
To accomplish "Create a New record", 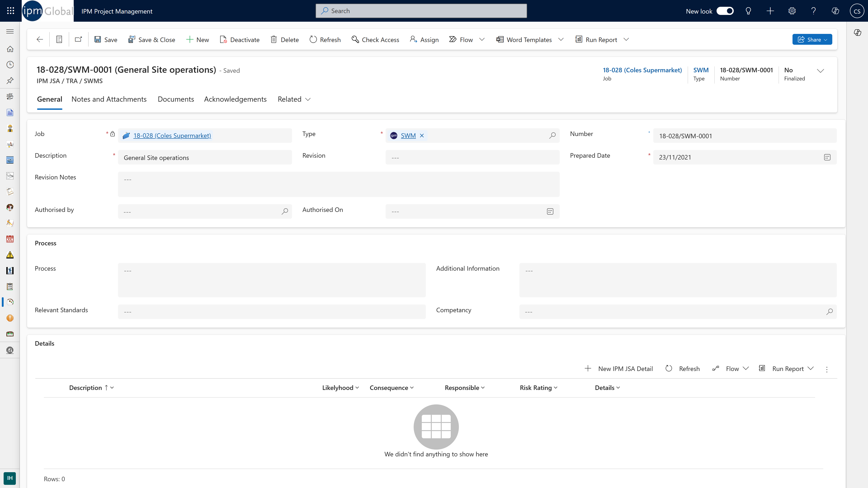I will pyautogui.click(x=198, y=39).
